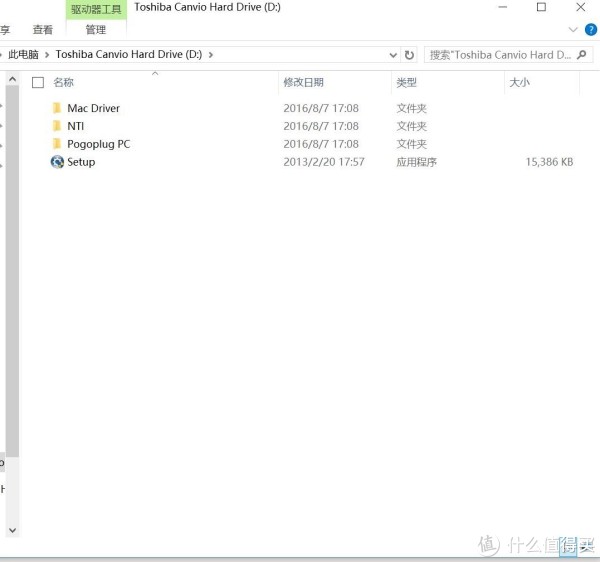Select the Pogoplug PC file name
600x562 pixels.
[99, 144]
